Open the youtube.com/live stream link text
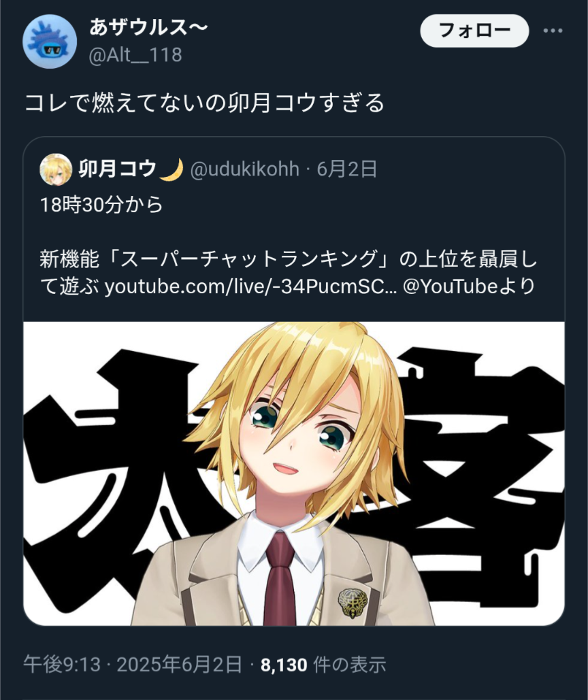 (x=250, y=286)
